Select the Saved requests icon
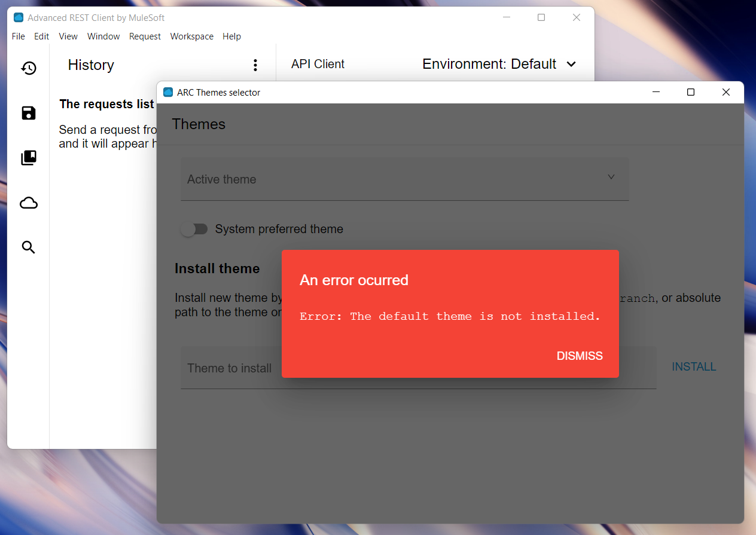756x535 pixels. coord(28,113)
